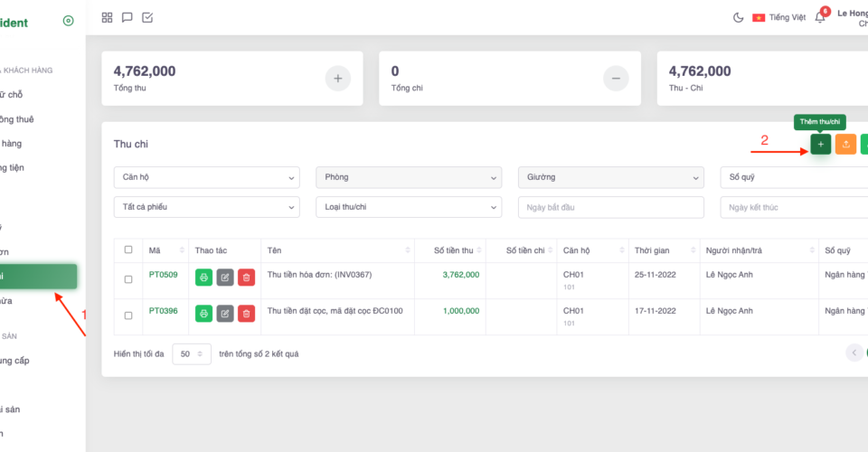This screenshot has width=868, height=452.
Task: Click the plus circle on Tổng thu card
Action: pos(337,79)
